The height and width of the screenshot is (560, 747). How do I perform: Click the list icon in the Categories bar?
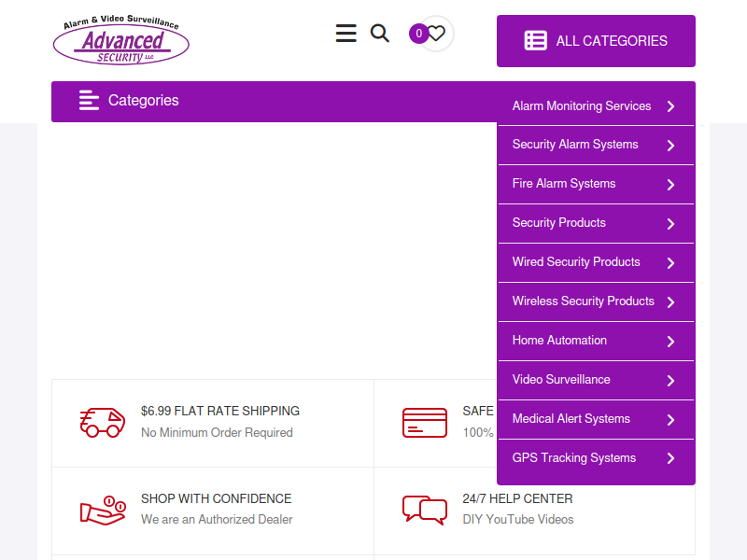(89, 101)
